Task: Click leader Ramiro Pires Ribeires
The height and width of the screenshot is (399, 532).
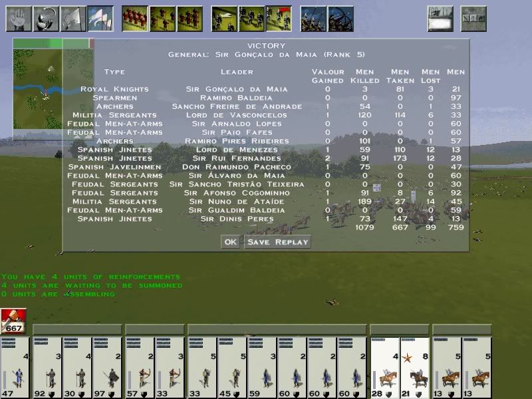Action: pos(237,141)
